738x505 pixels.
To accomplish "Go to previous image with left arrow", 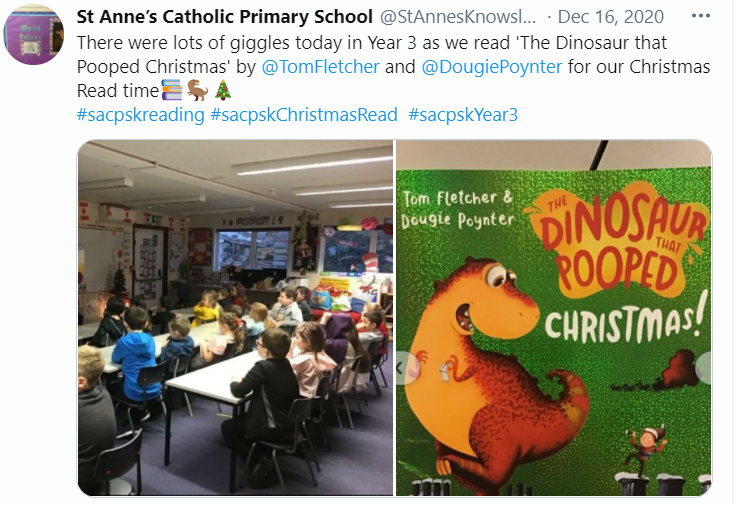I will tap(402, 368).
